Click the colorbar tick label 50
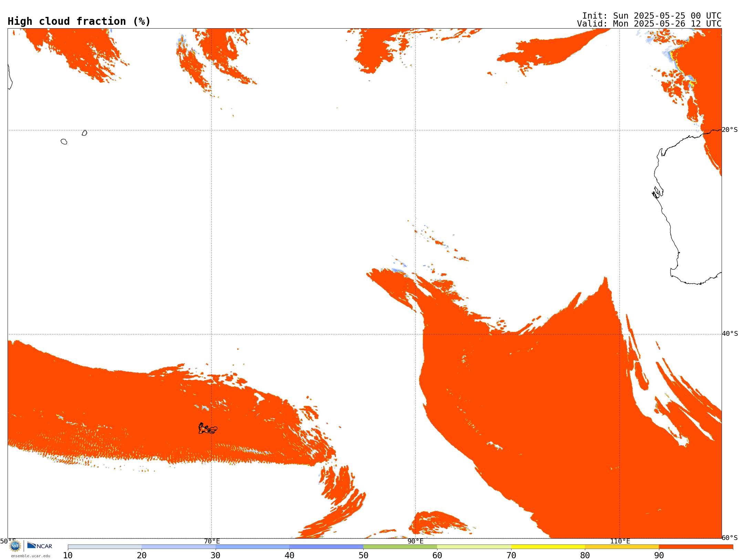The height and width of the screenshot is (560, 744). [363, 556]
